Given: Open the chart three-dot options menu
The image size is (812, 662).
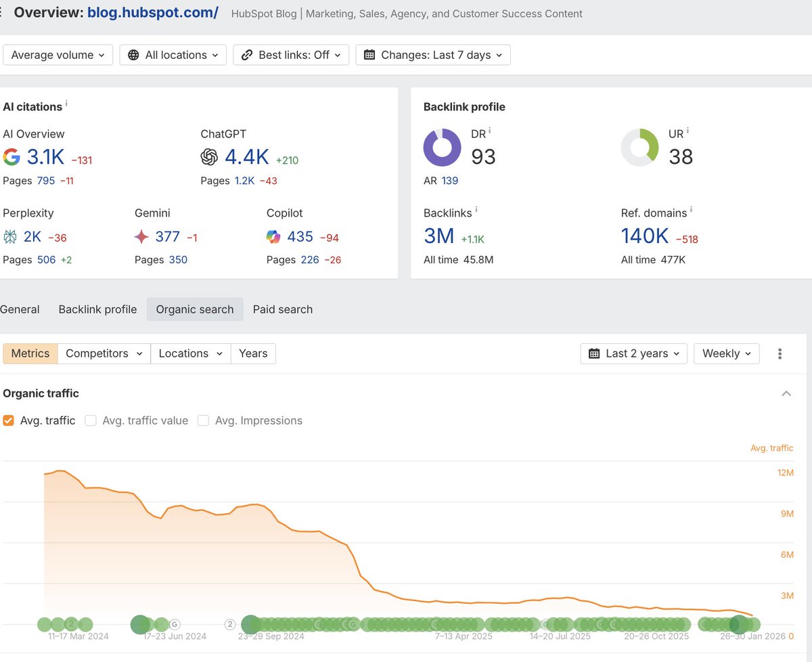Looking at the screenshot, I should (x=780, y=353).
